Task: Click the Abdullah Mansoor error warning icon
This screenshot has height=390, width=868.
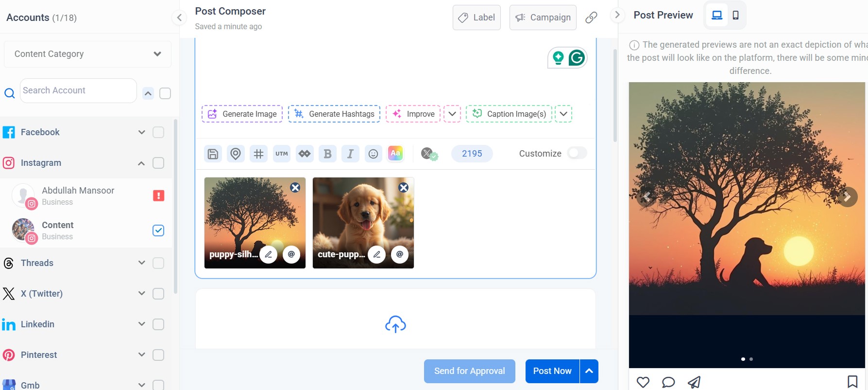Action: pos(158,195)
